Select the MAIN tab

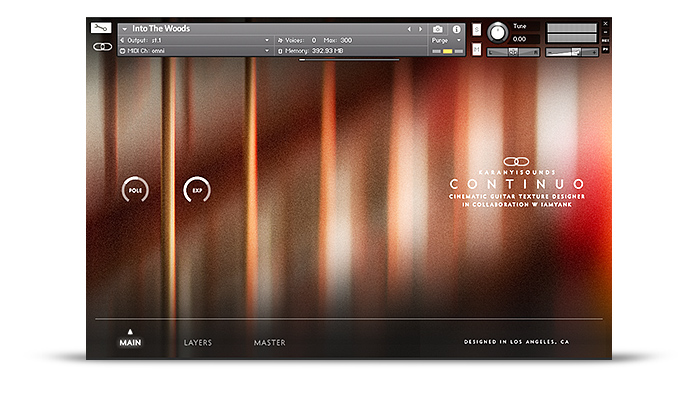130,343
